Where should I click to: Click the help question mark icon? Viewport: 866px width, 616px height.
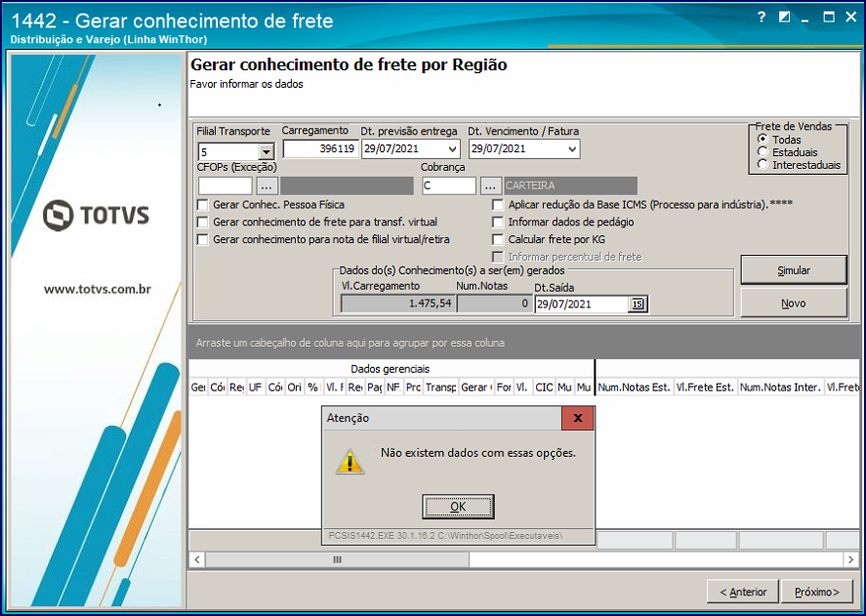762,18
